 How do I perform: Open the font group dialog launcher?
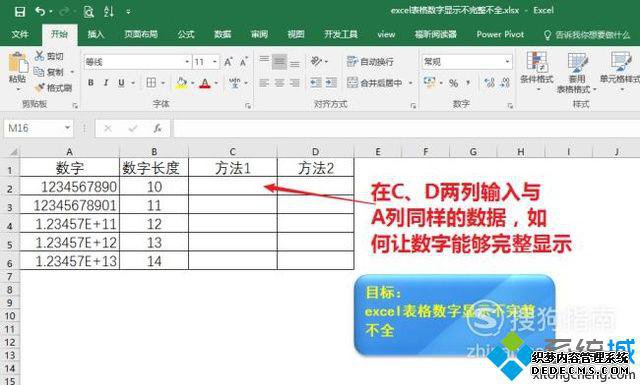[x=248, y=106]
